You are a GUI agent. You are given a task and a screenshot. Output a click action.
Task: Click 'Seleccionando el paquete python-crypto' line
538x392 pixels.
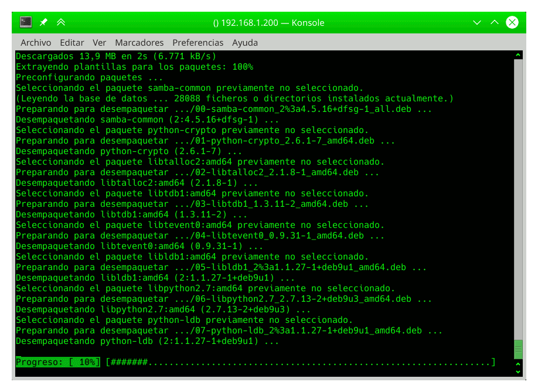192,130
